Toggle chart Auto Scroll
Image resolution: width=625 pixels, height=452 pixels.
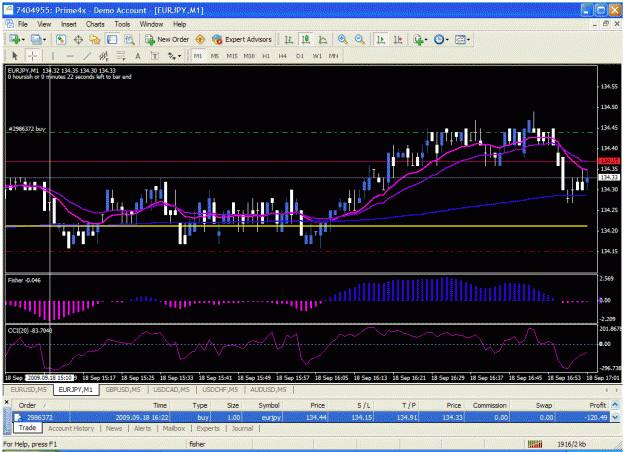tap(381, 39)
